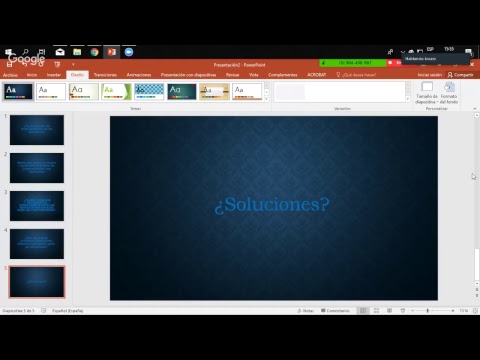Expand the Variantes gallery more arrow

[x=408, y=98]
